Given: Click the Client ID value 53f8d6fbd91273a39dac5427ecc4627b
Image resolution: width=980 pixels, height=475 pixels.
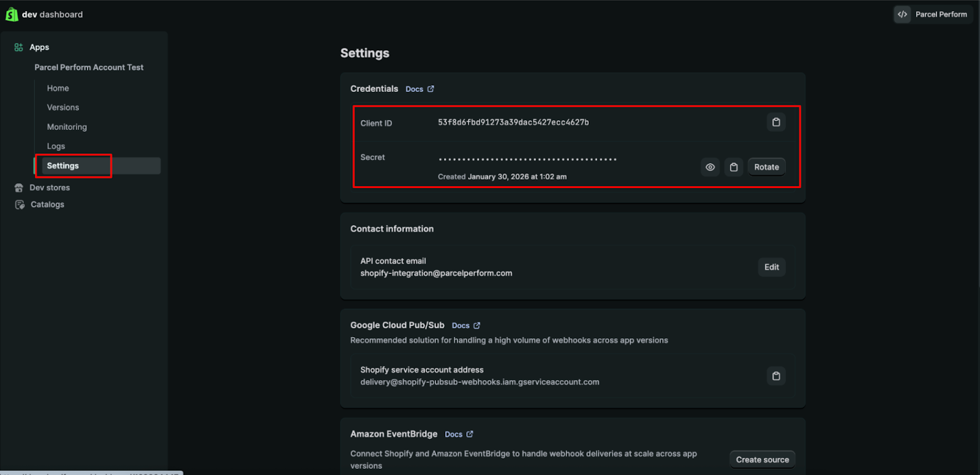Looking at the screenshot, I should click(513, 123).
